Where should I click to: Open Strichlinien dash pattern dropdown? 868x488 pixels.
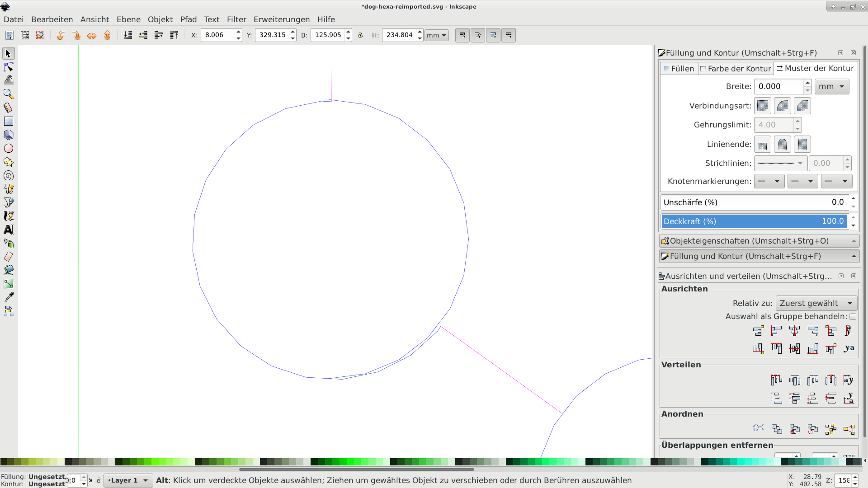click(x=780, y=163)
